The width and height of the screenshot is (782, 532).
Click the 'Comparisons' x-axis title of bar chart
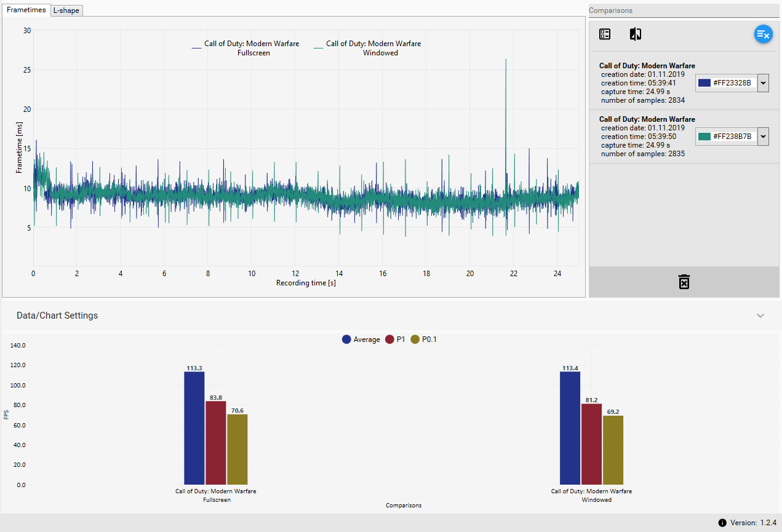[x=404, y=506]
